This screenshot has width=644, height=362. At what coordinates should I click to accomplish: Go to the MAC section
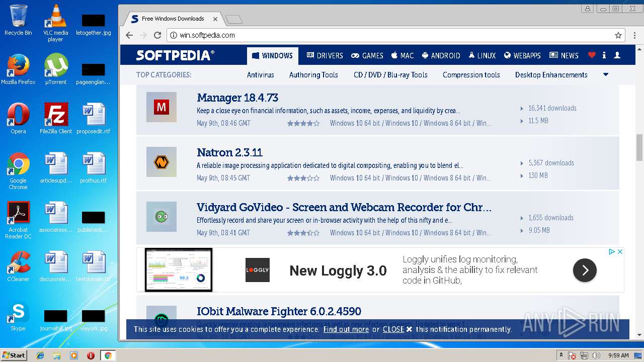tap(403, 56)
